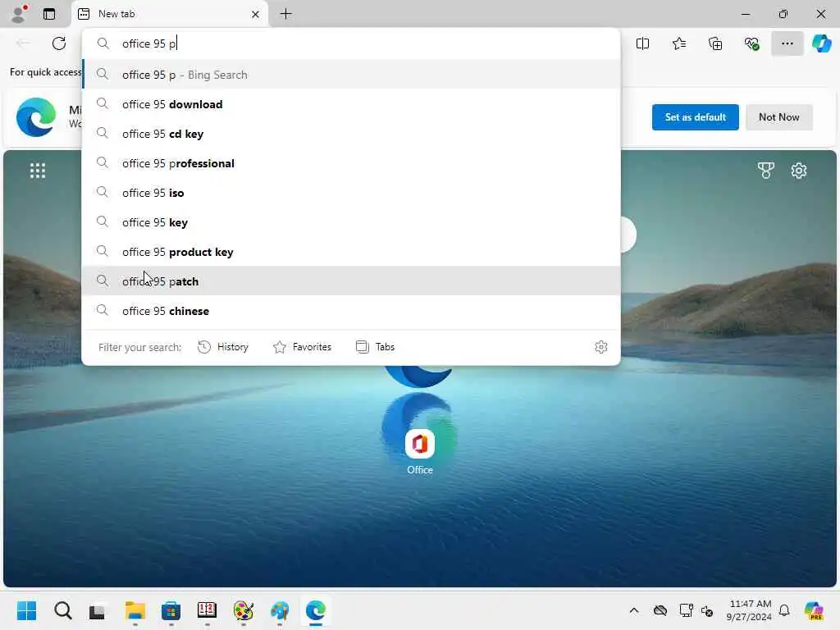Toggle the split screen icon
Screen dimensions: 840x630
point(642,43)
